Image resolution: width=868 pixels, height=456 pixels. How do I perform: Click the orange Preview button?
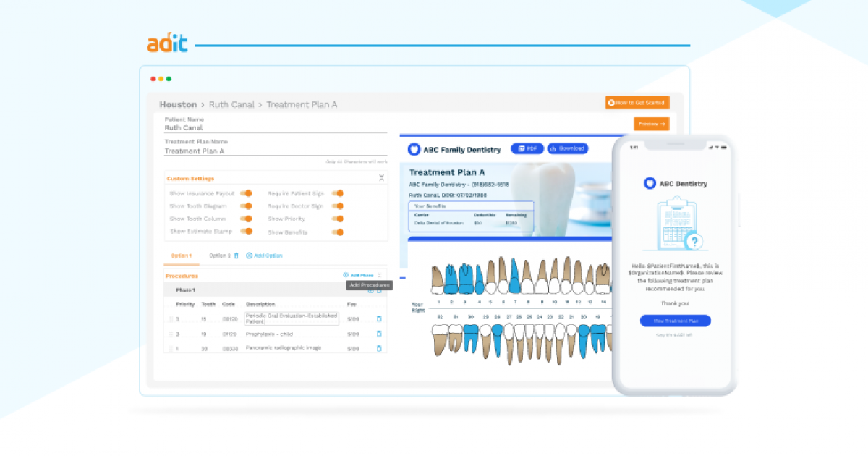[x=652, y=124]
